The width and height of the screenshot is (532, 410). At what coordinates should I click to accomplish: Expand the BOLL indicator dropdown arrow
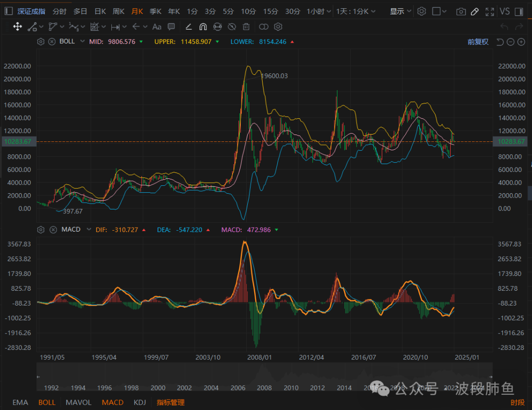point(82,42)
